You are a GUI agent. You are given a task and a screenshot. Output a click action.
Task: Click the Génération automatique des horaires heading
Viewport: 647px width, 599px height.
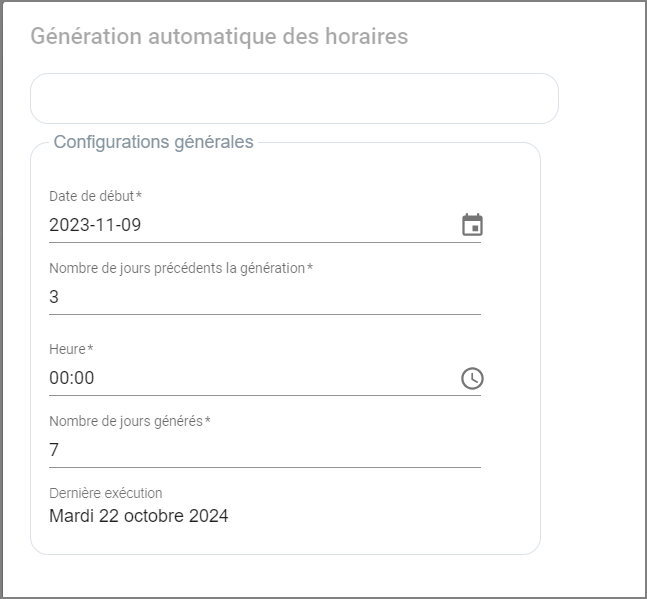coord(219,36)
